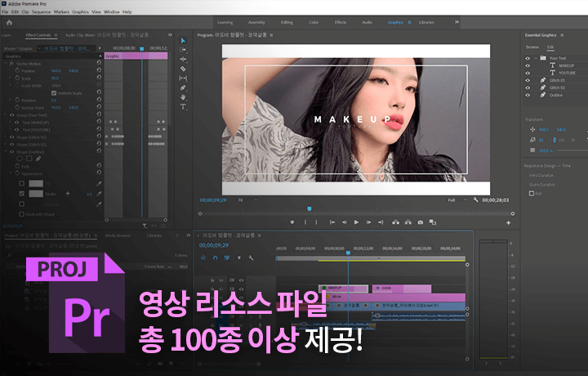Click the Lift button
The image size is (588, 376).
(395, 222)
